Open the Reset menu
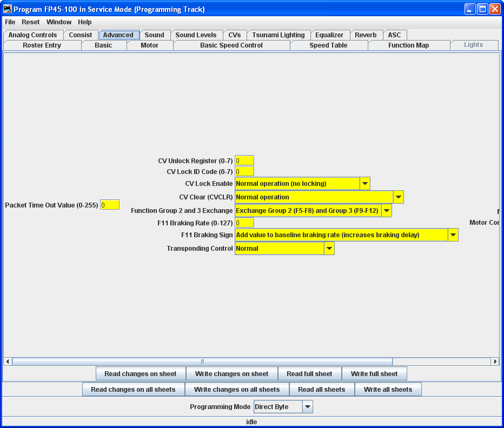Screen dimensions: 504x428 point(31,22)
